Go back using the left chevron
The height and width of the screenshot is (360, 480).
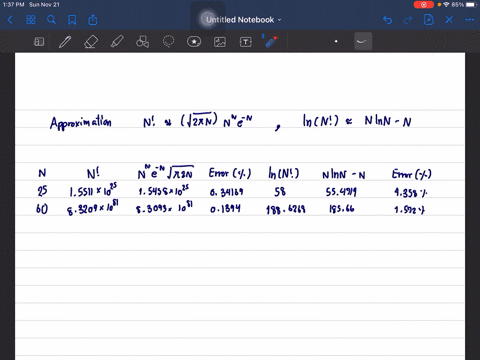point(10,20)
